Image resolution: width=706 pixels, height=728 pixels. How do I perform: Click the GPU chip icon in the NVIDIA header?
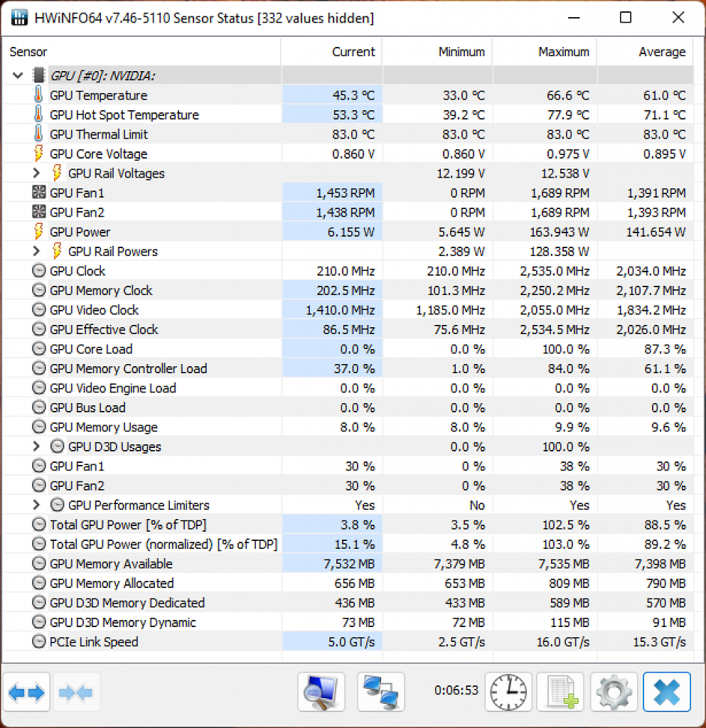[39, 75]
